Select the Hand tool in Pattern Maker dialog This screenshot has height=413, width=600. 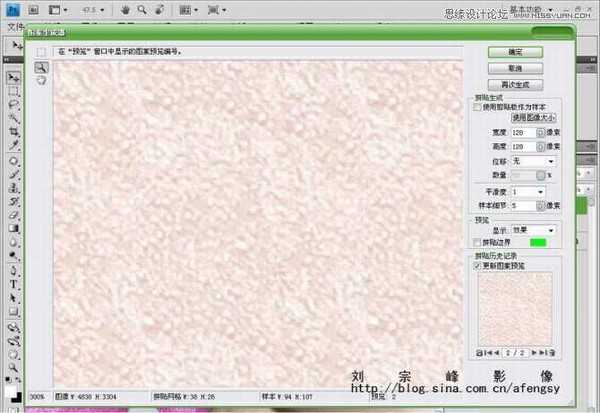click(42, 80)
